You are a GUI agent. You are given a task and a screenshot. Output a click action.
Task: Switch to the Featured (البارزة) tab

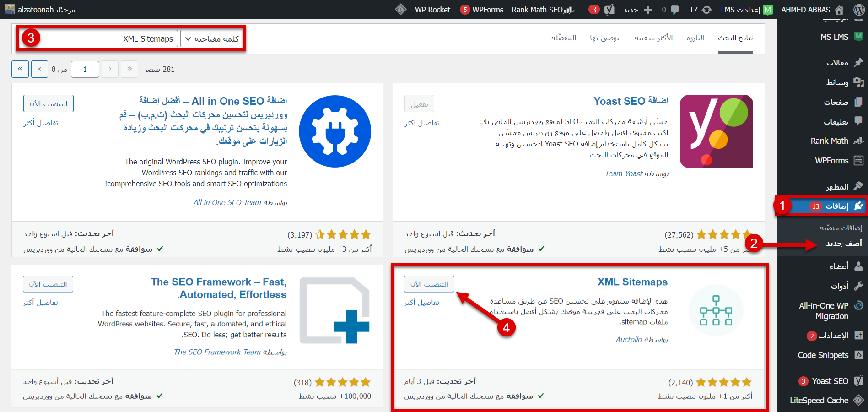tap(695, 38)
